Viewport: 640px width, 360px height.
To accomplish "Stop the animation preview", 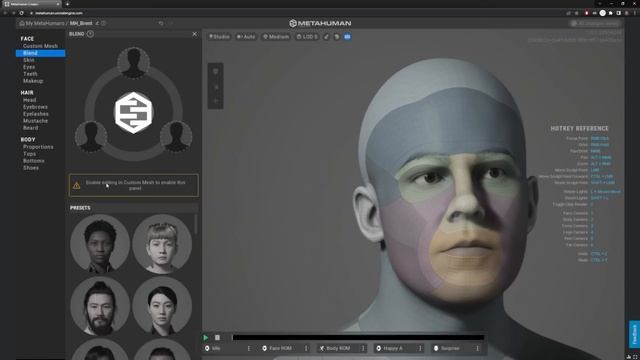I will click(x=218, y=338).
